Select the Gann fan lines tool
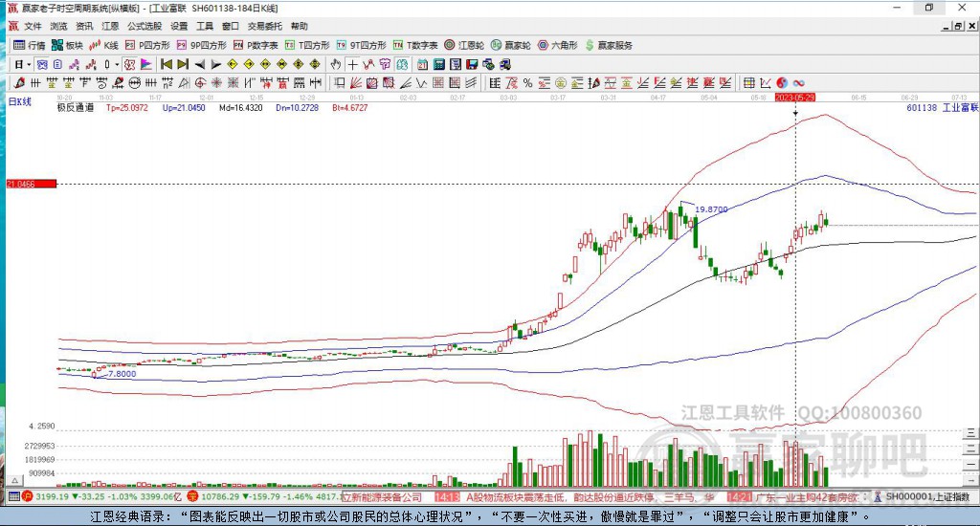980x526 pixels. 358,82
